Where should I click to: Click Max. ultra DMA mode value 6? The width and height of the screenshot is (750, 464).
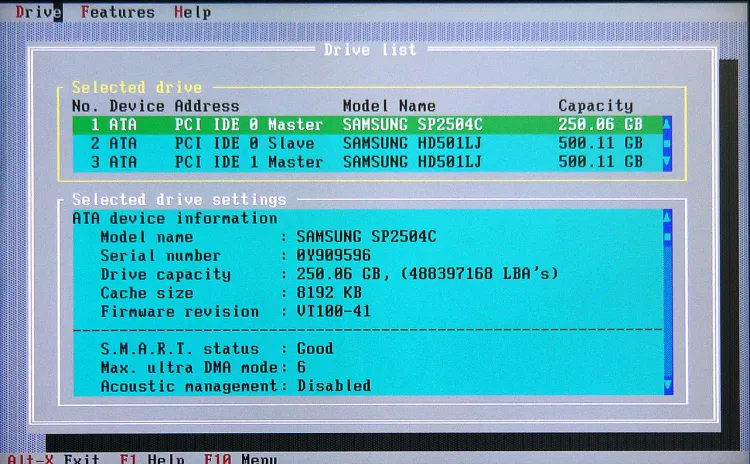301,367
